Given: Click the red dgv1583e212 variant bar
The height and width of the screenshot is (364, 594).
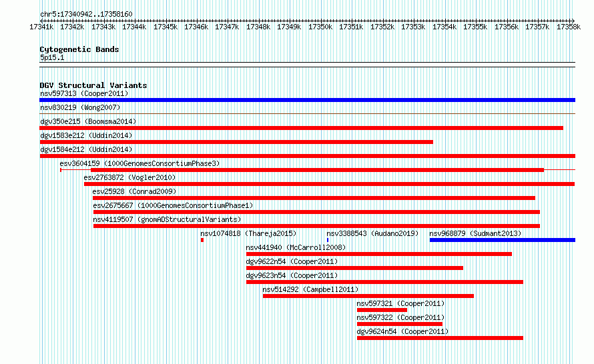Looking at the screenshot, I should pos(236,142).
